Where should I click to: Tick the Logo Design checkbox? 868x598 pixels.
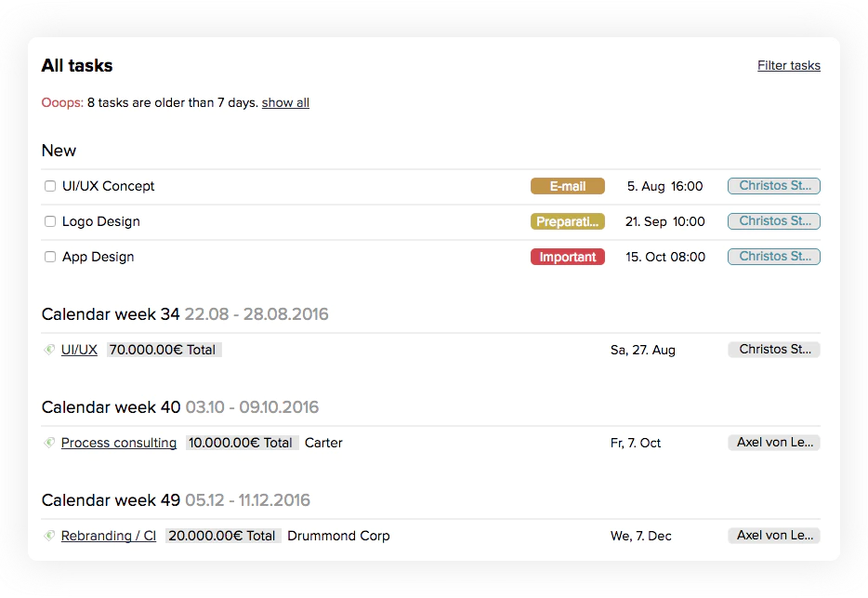point(50,221)
